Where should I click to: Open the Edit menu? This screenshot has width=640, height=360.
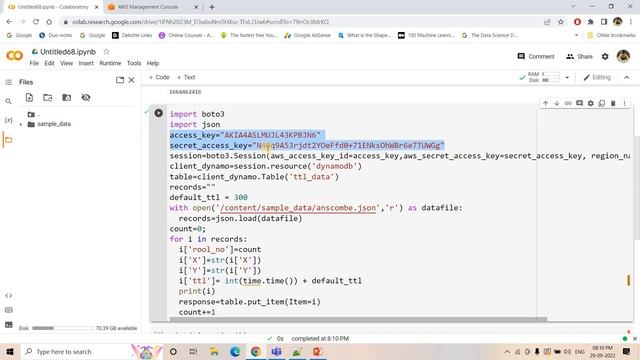pyautogui.click(x=49, y=63)
